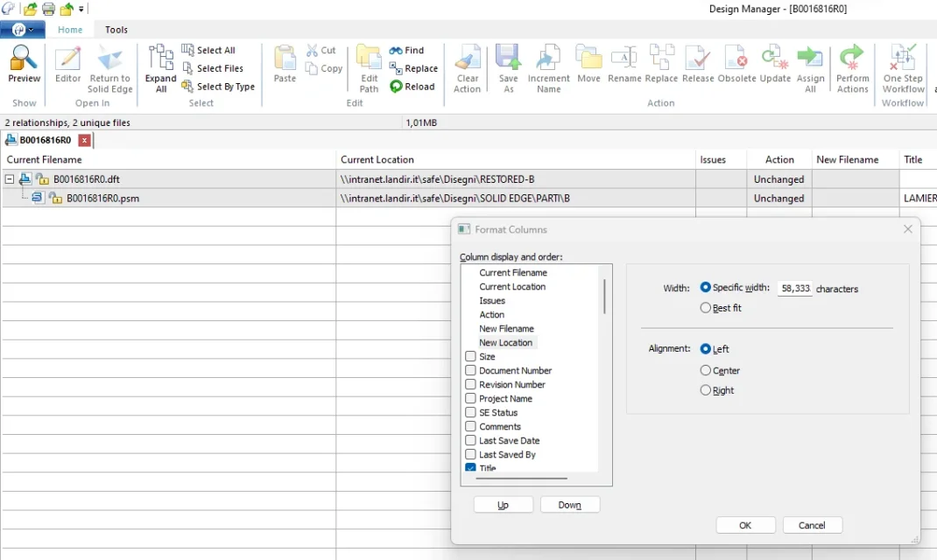Screen dimensions: 937x560
Task: Select the Best fit width option
Action: 706,308
